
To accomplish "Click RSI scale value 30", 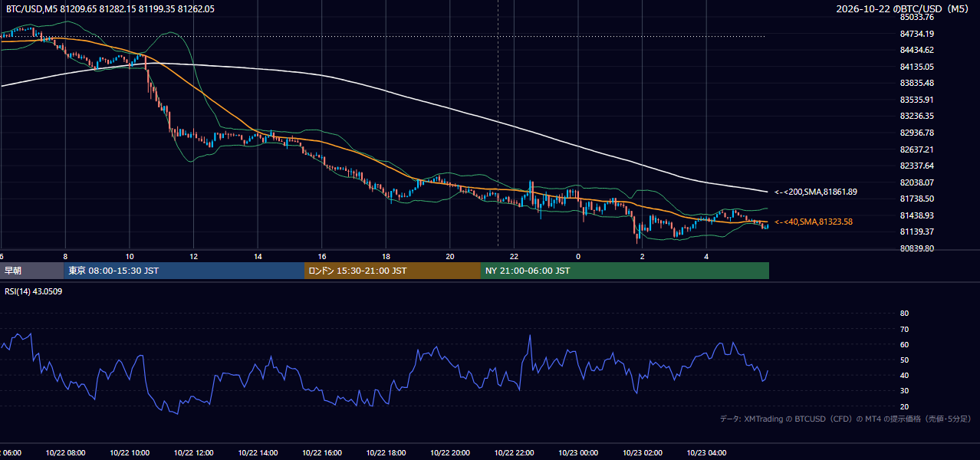I will (904, 391).
